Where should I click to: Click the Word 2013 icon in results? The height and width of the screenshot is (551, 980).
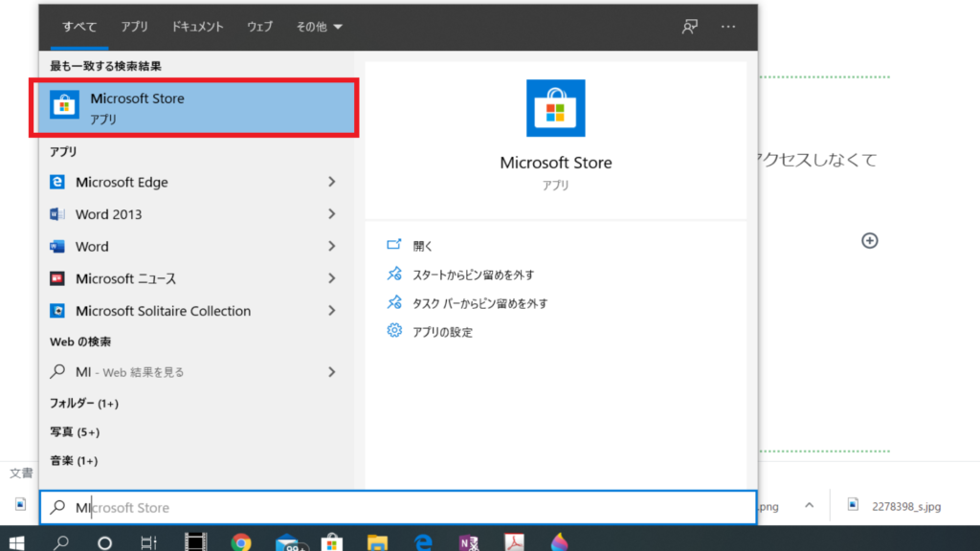pos(56,214)
